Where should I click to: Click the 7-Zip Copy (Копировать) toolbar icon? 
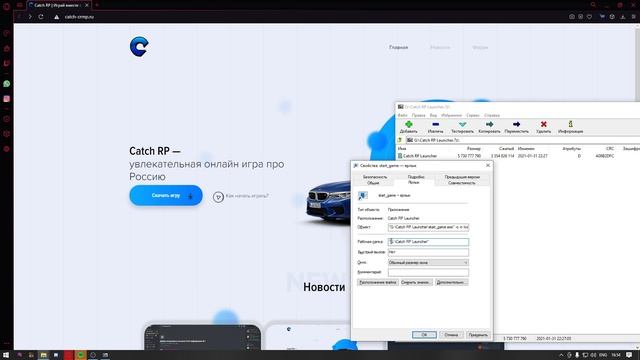[x=489, y=124]
